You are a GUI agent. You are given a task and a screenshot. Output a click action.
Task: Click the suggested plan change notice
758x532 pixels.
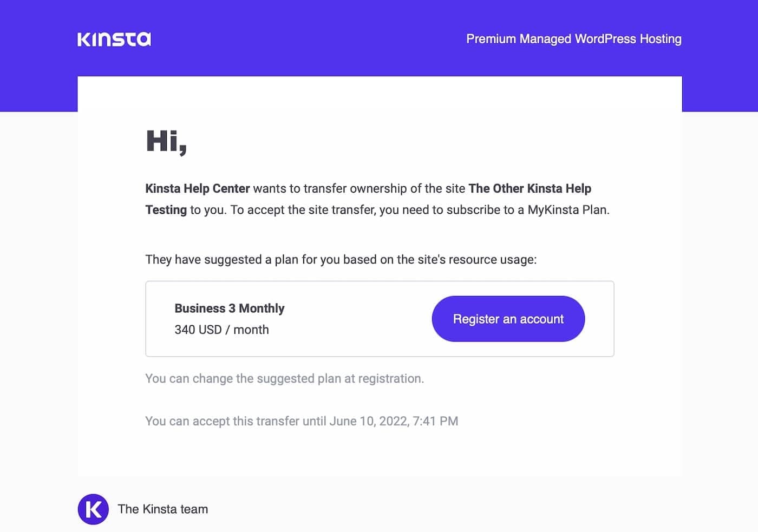[284, 378]
